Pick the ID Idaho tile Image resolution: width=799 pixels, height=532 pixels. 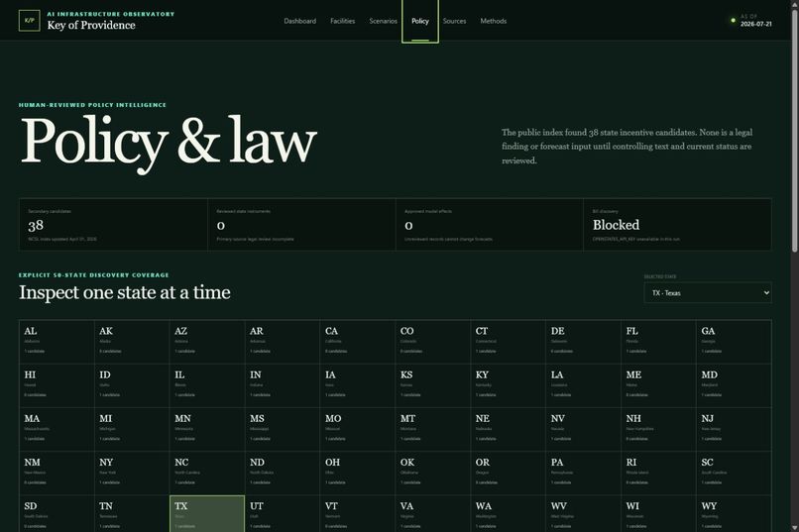tap(132, 385)
